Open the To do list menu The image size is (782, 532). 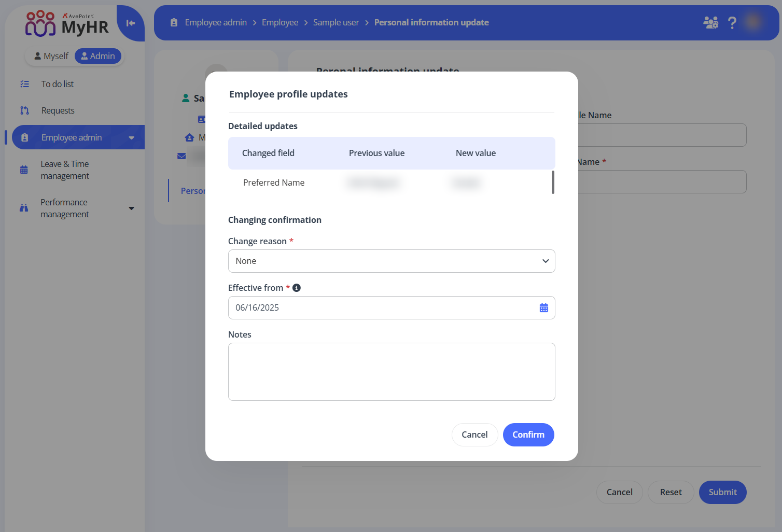click(x=57, y=84)
